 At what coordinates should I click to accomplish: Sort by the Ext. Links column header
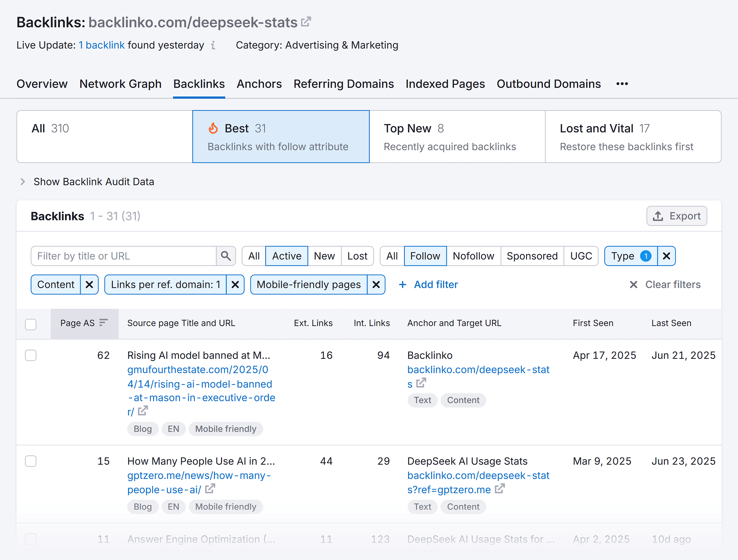pos(313,323)
